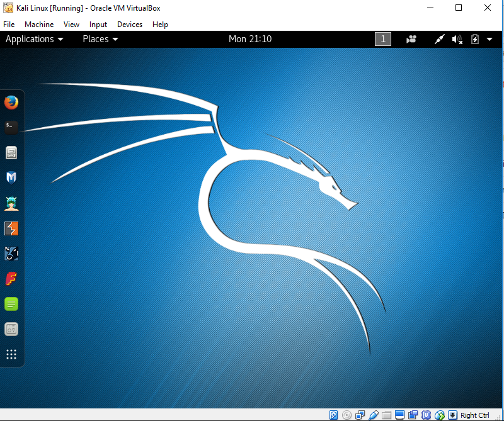Open the VirtualBox File menu
Viewport: 504px width, 421px height.
point(9,25)
